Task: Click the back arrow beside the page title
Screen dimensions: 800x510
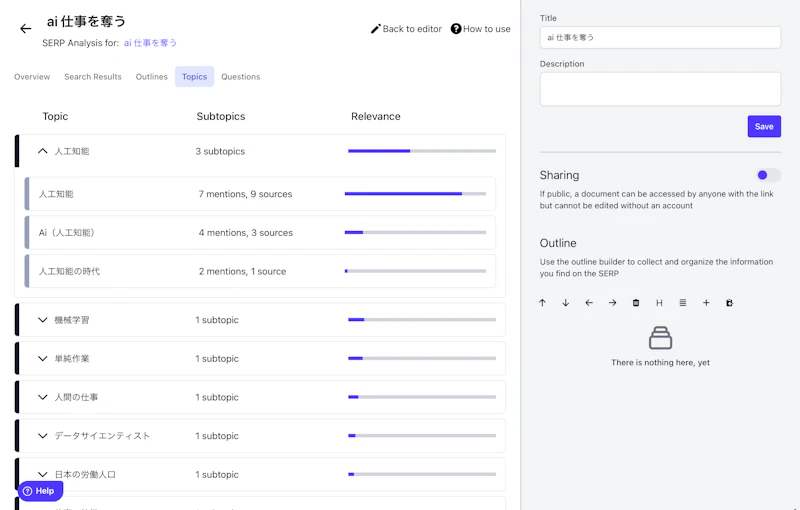Action: tap(26, 29)
